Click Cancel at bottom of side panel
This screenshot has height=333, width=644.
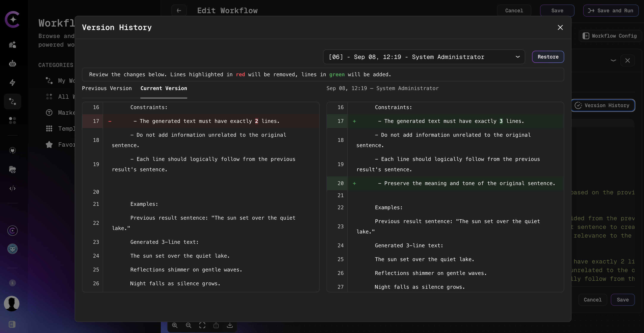tap(592, 300)
